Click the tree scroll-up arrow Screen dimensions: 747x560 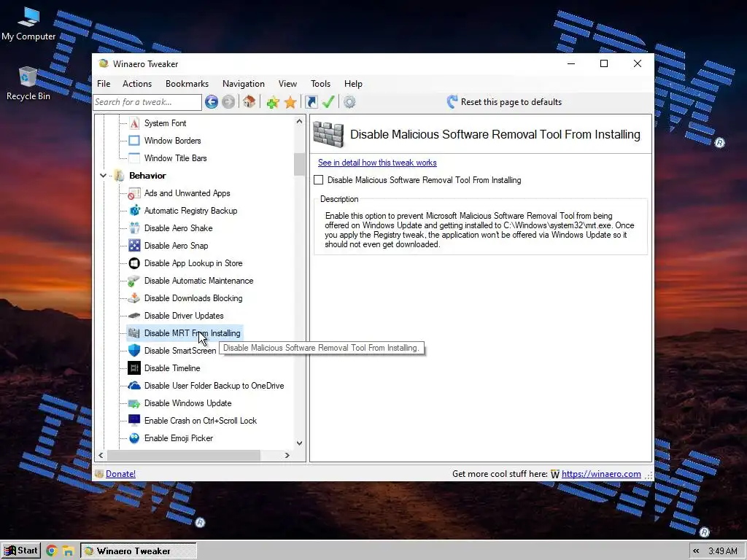point(299,122)
